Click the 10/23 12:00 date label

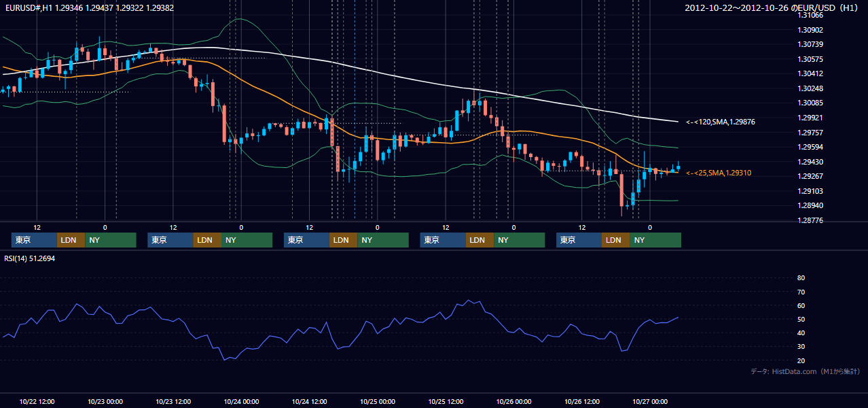coord(173,401)
